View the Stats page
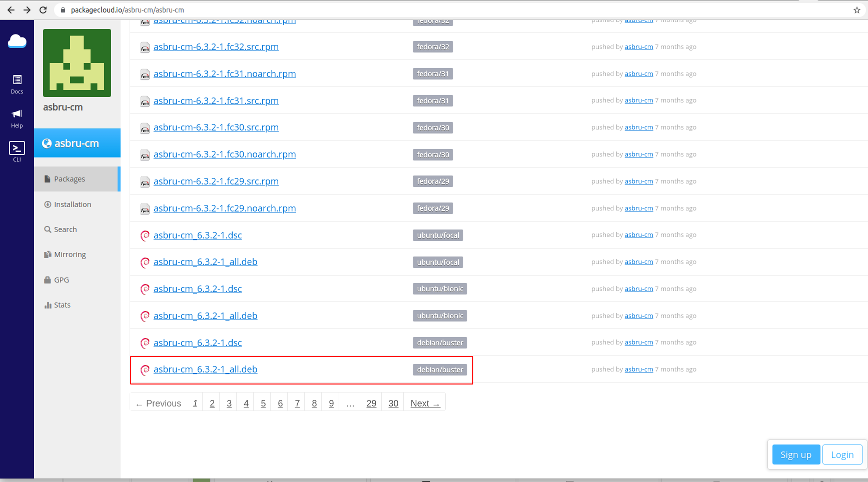868x482 pixels. (62, 304)
